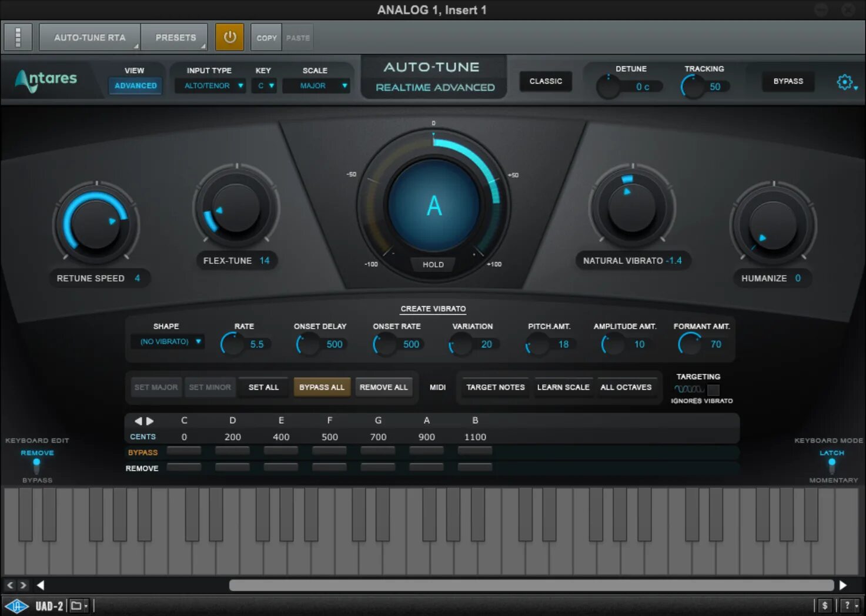The image size is (866, 616).
Task: Click the Hold button under pitch display
Action: [x=433, y=265]
